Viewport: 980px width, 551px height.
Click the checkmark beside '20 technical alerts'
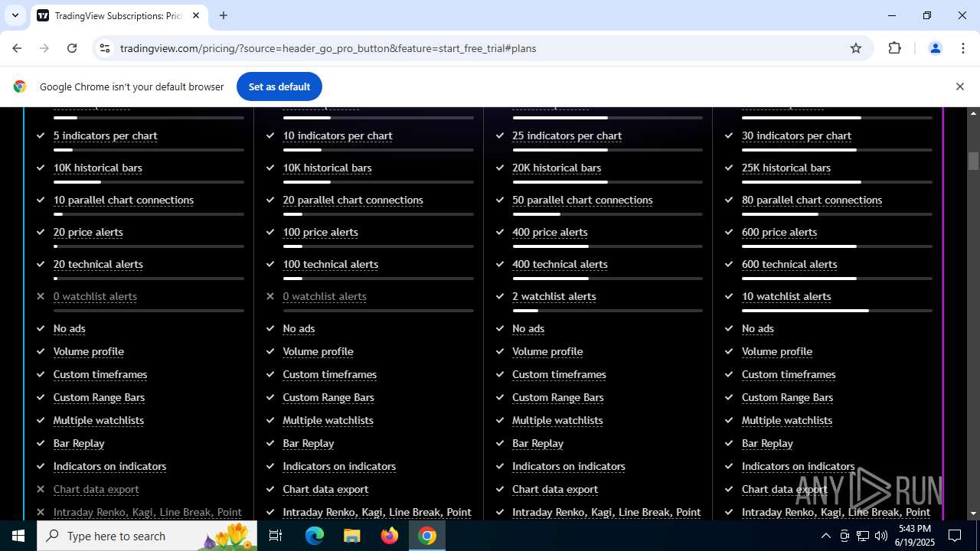click(x=41, y=264)
